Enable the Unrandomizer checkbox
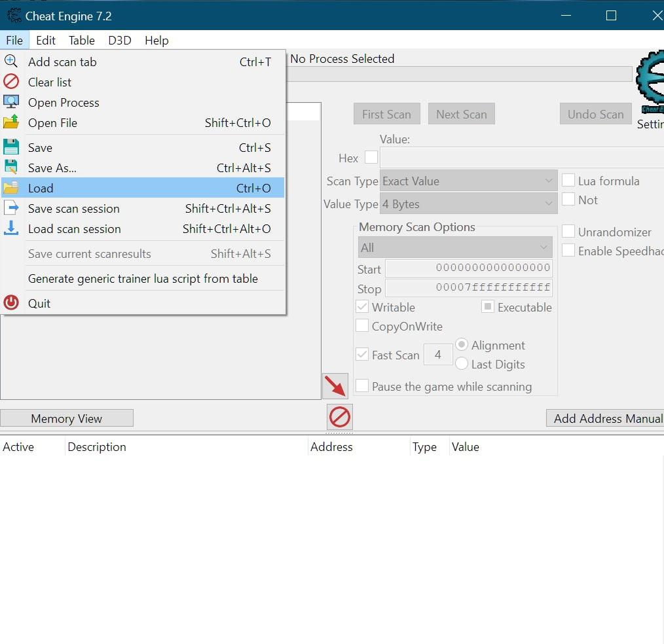664x644 pixels. [x=568, y=232]
